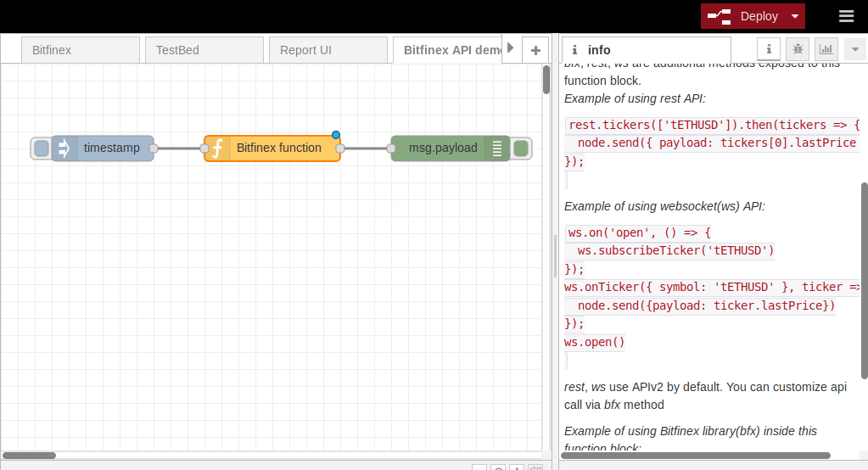Click the ws.subscribeTicker('tETHUSD') code line
Viewport: 868px width, 470px height.
pyautogui.click(x=675, y=251)
